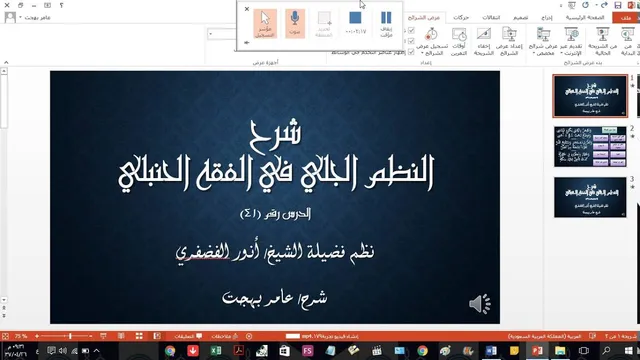Tick the top checkbox in setup group
This screenshot has height=360, width=640.
click(411, 30)
